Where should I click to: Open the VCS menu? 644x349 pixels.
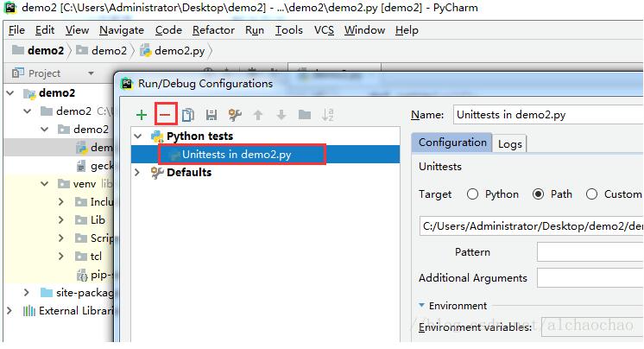324,30
